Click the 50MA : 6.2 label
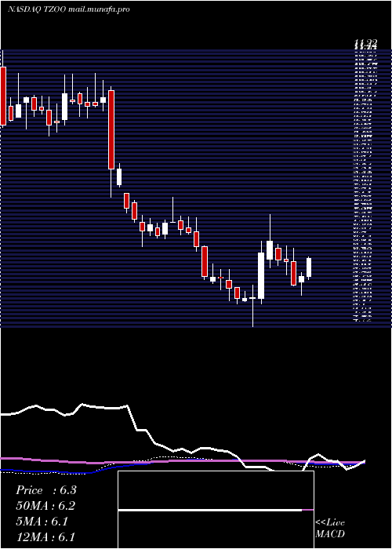The width and height of the screenshot is (392, 549). [45, 506]
